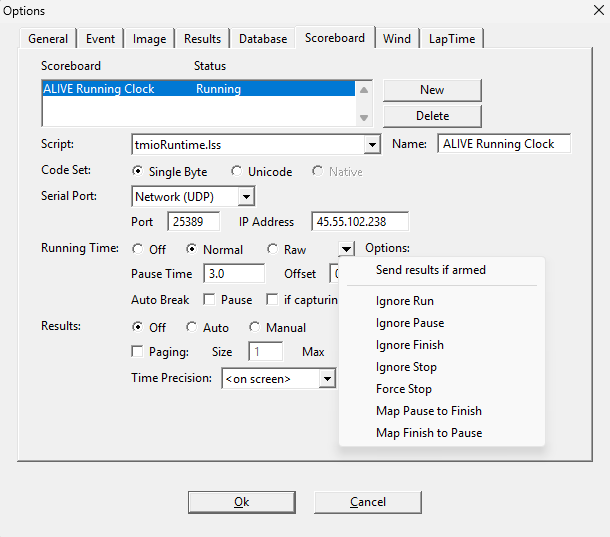The height and width of the screenshot is (537, 610).
Task: Switch to the LapTime tab
Action: 452,39
